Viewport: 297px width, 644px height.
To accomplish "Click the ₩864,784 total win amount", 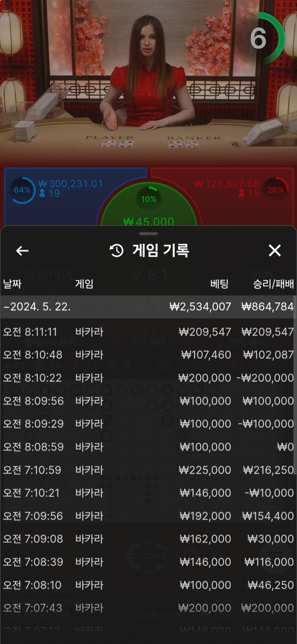I will [267, 307].
